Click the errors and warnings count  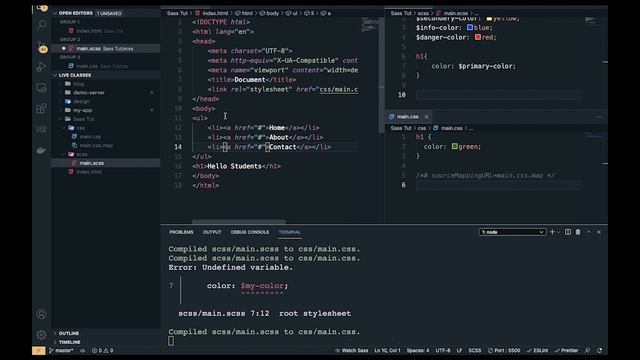click(x=102, y=350)
